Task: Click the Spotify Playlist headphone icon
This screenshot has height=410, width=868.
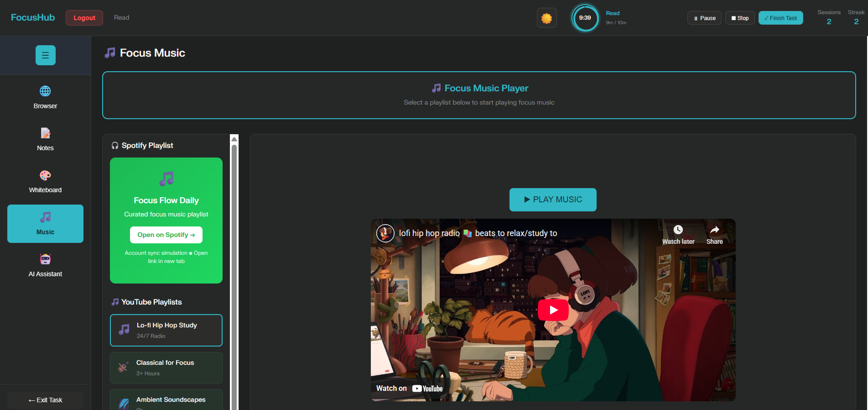Action: [115, 146]
